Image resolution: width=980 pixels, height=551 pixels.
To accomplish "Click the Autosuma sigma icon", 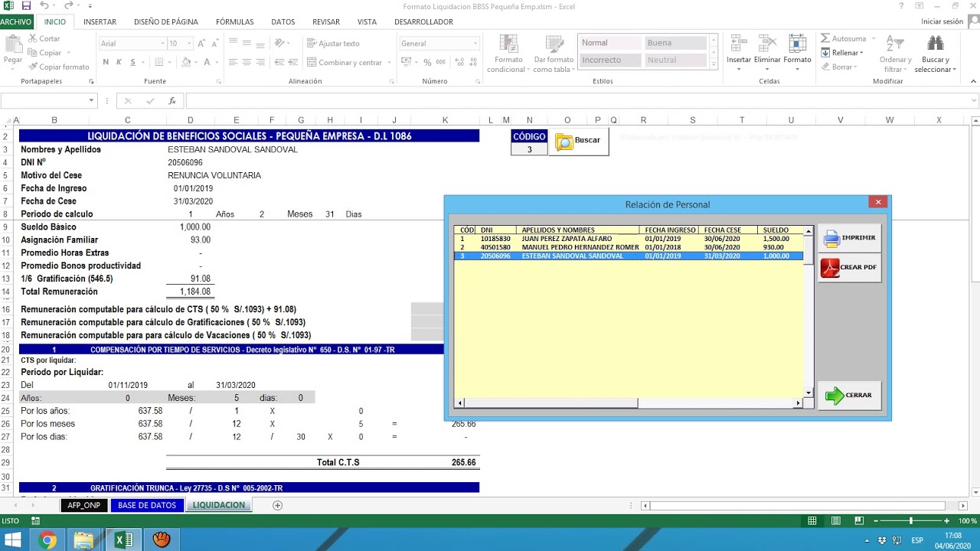I will tap(825, 38).
